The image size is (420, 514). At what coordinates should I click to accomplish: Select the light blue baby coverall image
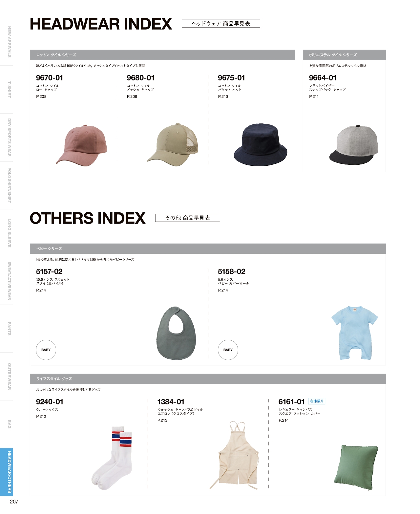click(355, 333)
